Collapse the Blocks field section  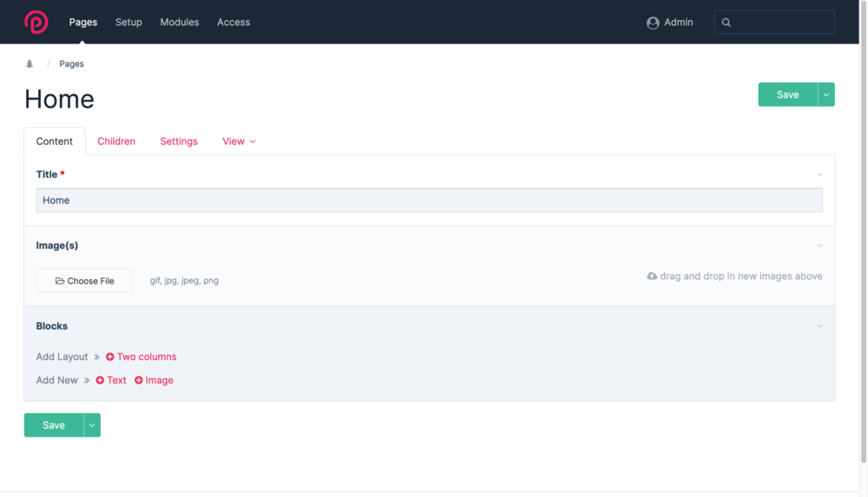click(x=820, y=326)
